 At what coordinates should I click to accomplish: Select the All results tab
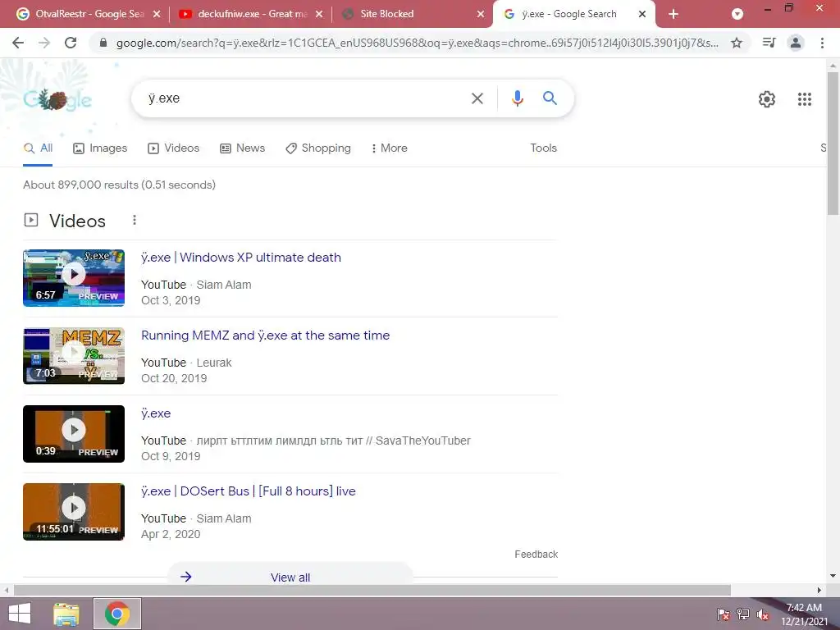point(38,148)
